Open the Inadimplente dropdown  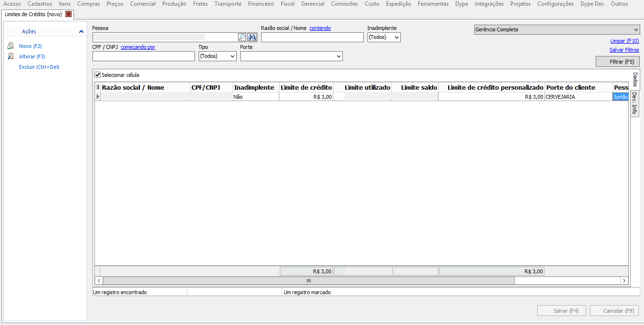pos(384,37)
